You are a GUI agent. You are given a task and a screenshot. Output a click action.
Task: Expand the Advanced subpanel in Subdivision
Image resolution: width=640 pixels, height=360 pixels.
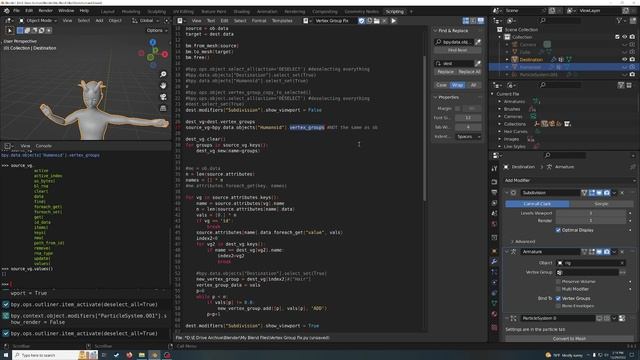[524, 242]
